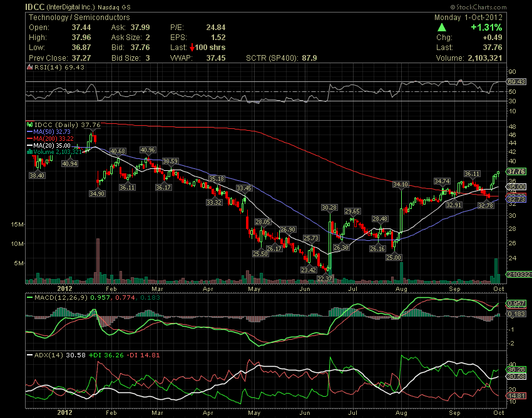
Task: Click the red down arrow beside 100 shrs
Action: (192, 47)
